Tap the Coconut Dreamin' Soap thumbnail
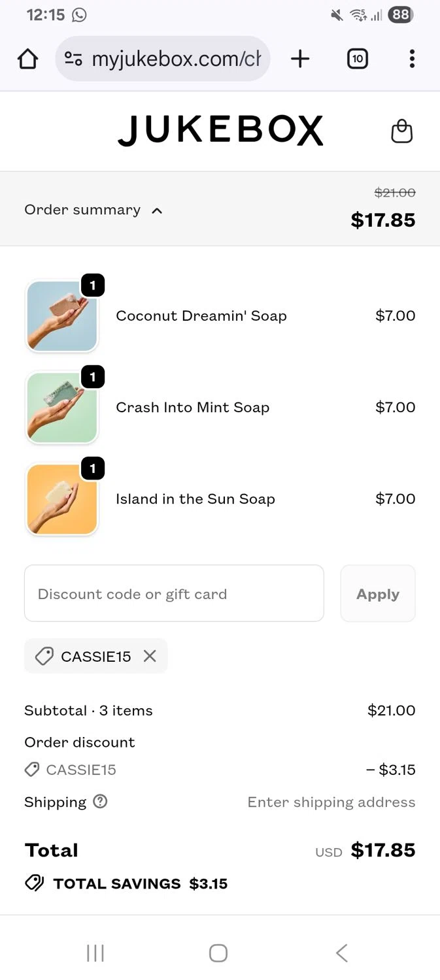 tap(62, 316)
